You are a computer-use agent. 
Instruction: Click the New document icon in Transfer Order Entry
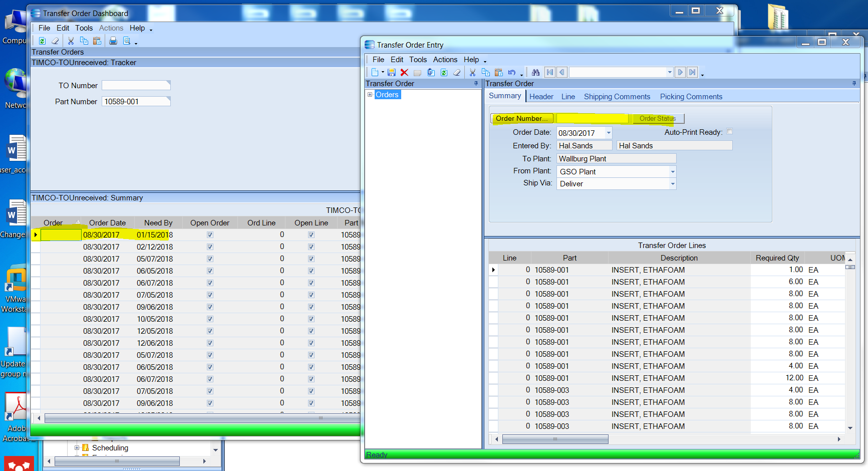pyautogui.click(x=375, y=73)
